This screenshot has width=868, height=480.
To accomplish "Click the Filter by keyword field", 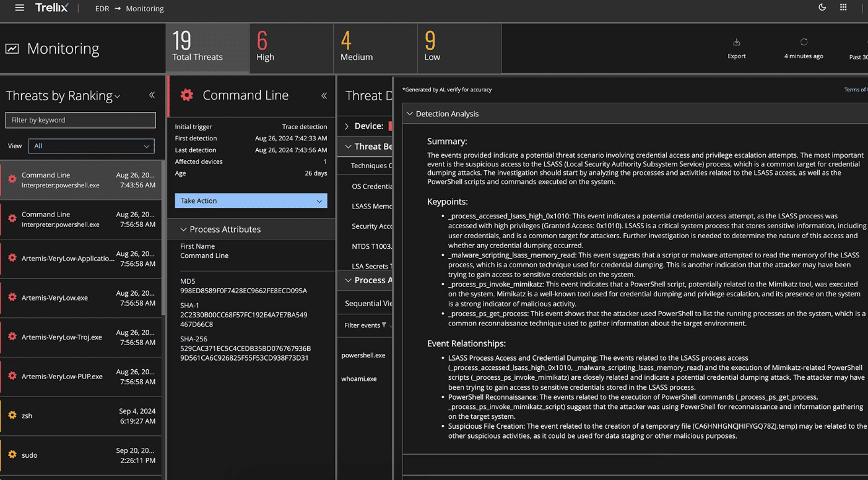I will pos(80,120).
